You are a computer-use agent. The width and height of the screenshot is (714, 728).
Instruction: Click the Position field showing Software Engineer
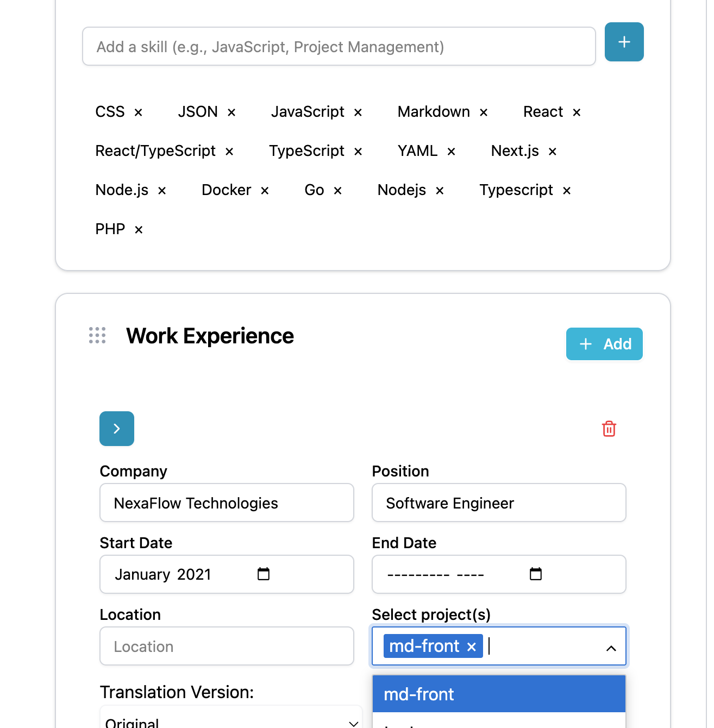(498, 503)
